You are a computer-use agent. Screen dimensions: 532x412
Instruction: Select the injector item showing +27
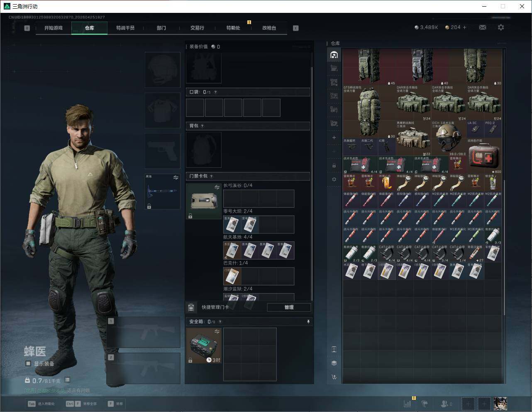(475, 253)
